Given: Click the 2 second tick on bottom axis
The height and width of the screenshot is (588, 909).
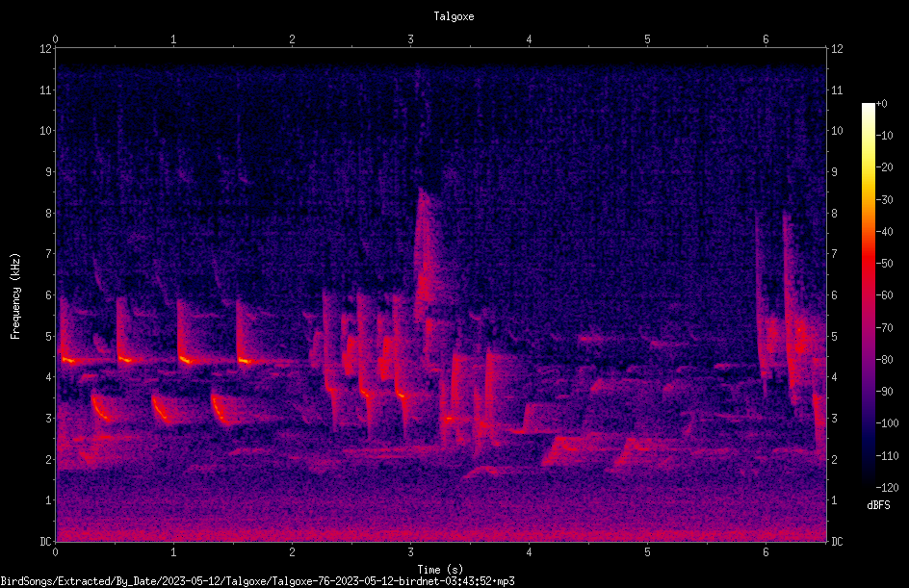Looking at the screenshot, I should [292, 552].
